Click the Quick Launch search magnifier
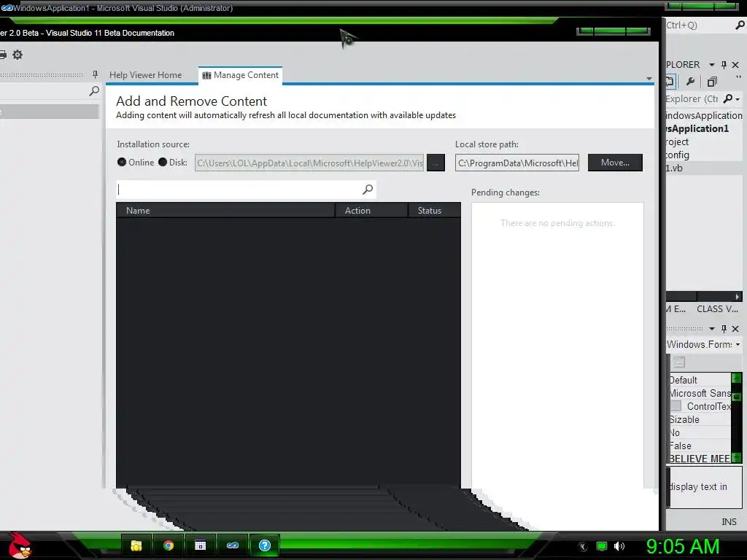This screenshot has width=747, height=560. click(740, 26)
